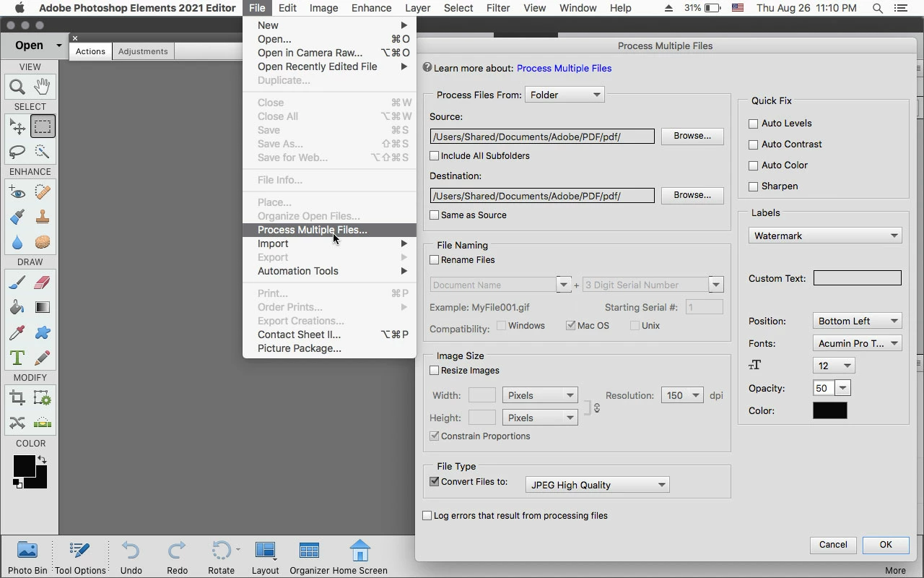This screenshot has height=578, width=924.
Task: Go to the Home Screen
Action: coord(359,557)
